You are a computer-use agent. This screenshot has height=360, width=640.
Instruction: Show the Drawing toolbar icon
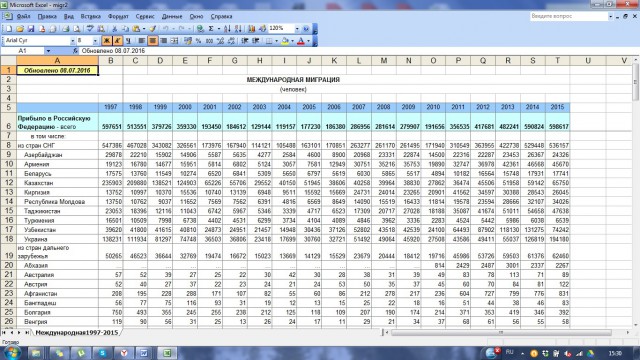(262, 29)
